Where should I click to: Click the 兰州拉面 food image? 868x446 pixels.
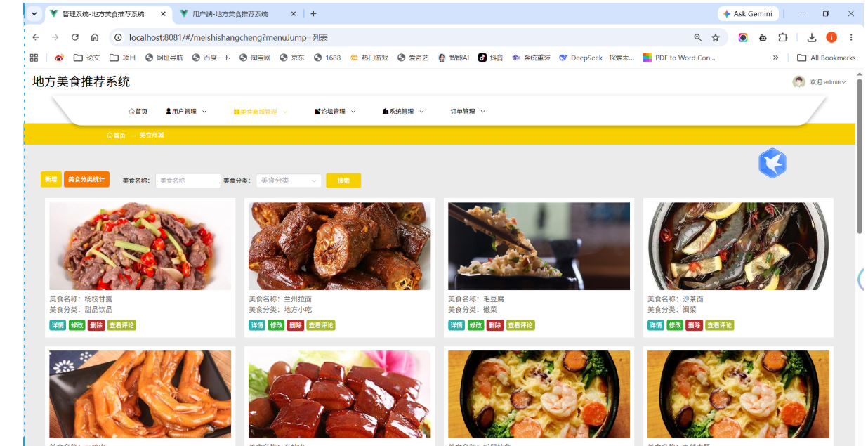(339, 246)
